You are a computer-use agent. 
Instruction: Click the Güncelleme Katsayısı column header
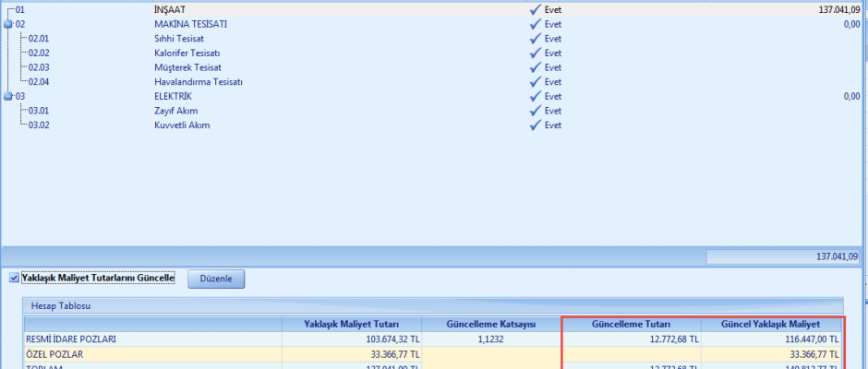pyautogui.click(x=490, y=325)
